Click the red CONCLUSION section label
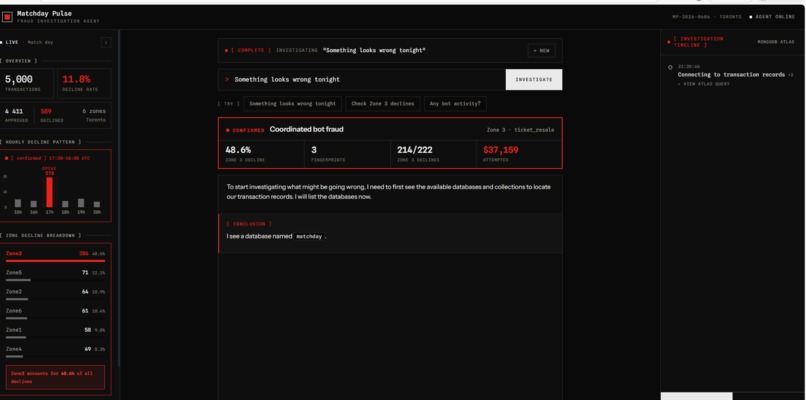 (x=249, y=224)
